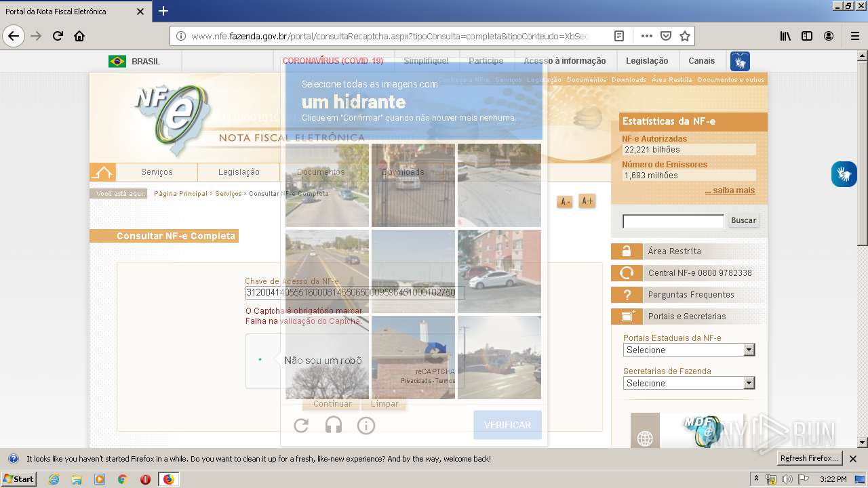Open the Canais item in the government bar
Image resolution: width=868 pixels, height=488 pixels.
pyautogui.click(x=701, y=61)
